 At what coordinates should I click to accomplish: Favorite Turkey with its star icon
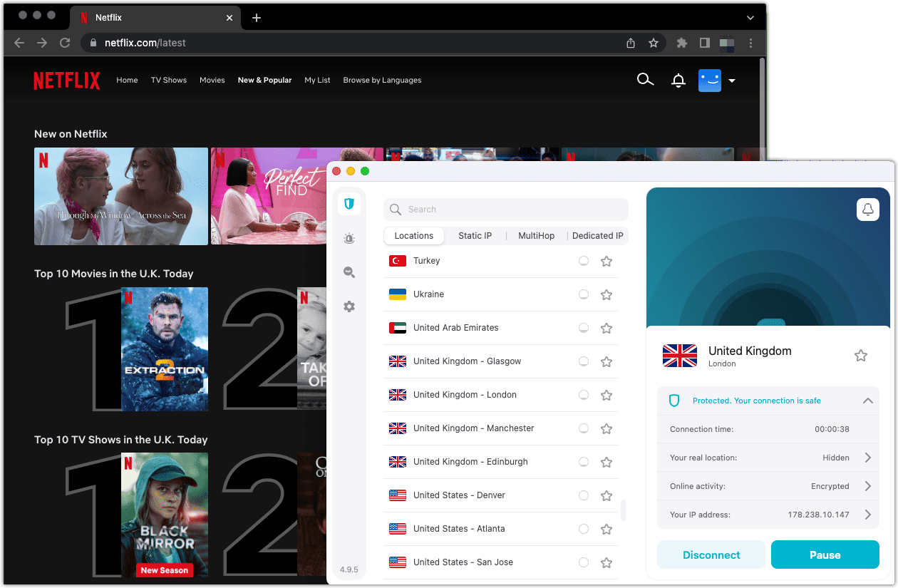click(x=607, y=262)
